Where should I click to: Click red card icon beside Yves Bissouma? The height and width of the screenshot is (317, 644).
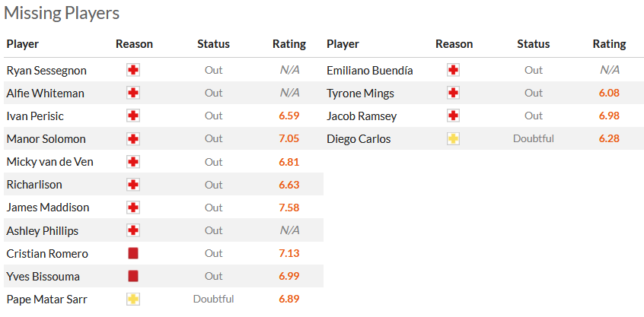click(x=134, y=276)
